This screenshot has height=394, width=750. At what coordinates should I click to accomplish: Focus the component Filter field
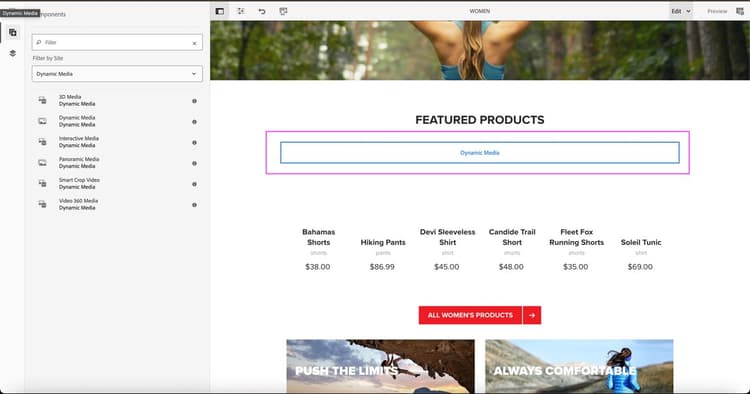tap(117, 43)
